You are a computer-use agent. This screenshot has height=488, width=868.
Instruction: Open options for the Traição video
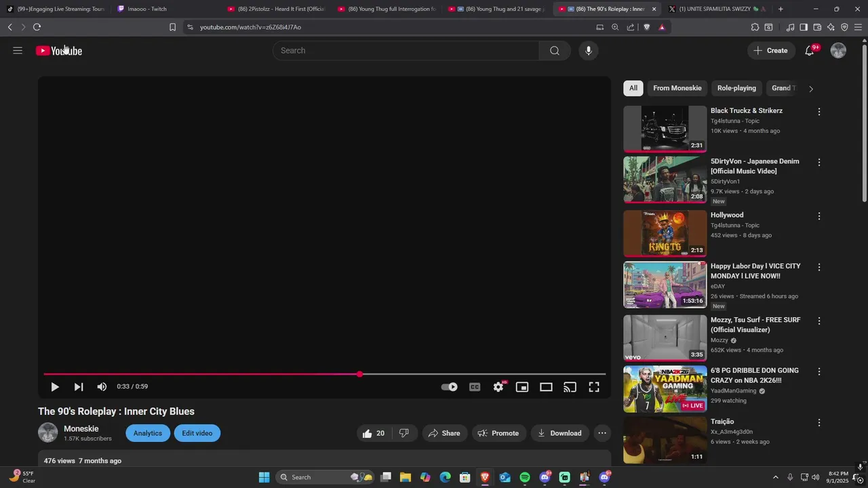click(x=819, y=422)
